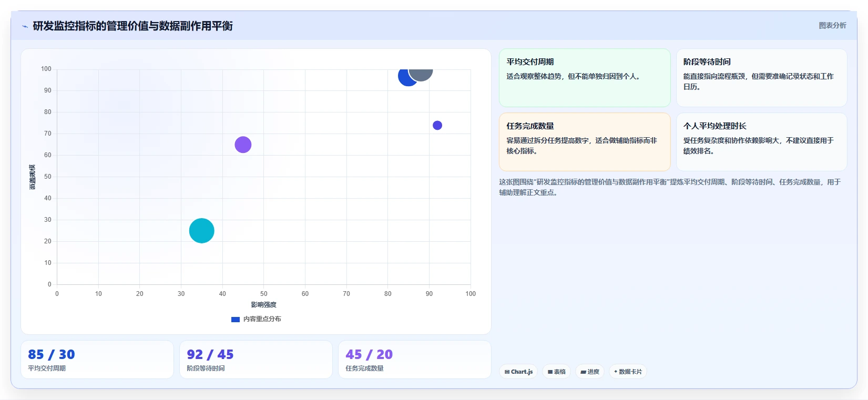This screenshot has width=868, height=400.
Task: Click the 影响强度 x-axis title
Action: pyautogui.click(x=263, y=305)
